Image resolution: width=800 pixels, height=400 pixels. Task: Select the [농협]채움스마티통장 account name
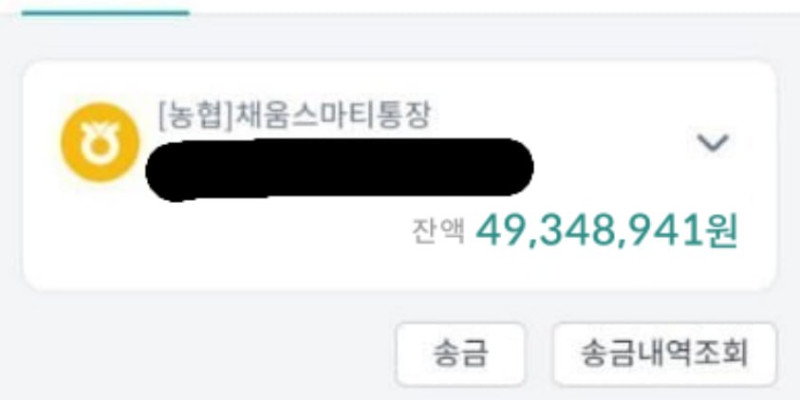tap(294, 116)
